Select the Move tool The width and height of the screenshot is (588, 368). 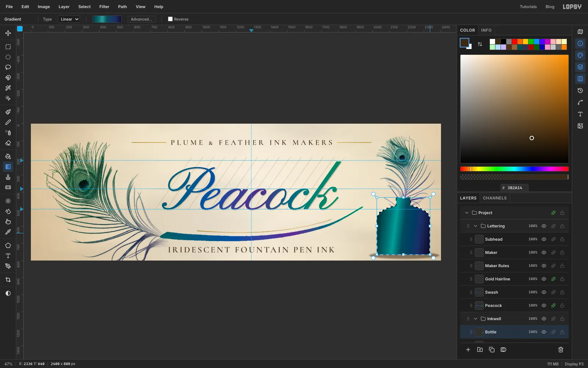[x=8, y=33]
